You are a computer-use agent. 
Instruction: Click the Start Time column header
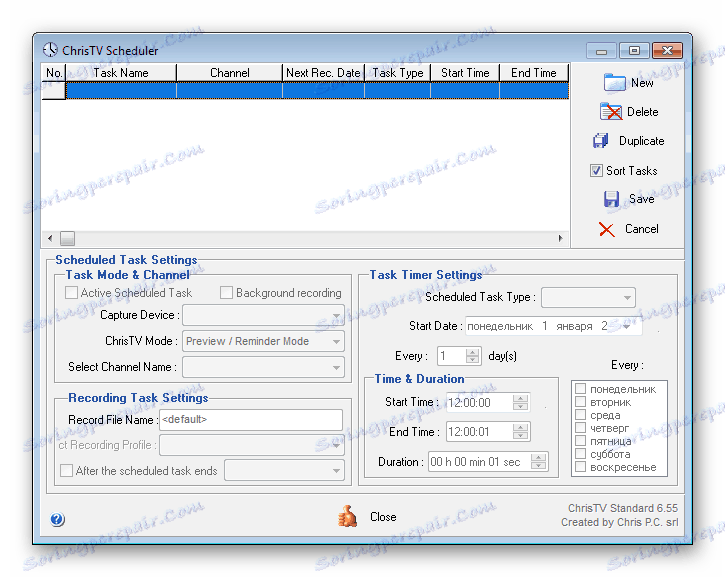465,73
